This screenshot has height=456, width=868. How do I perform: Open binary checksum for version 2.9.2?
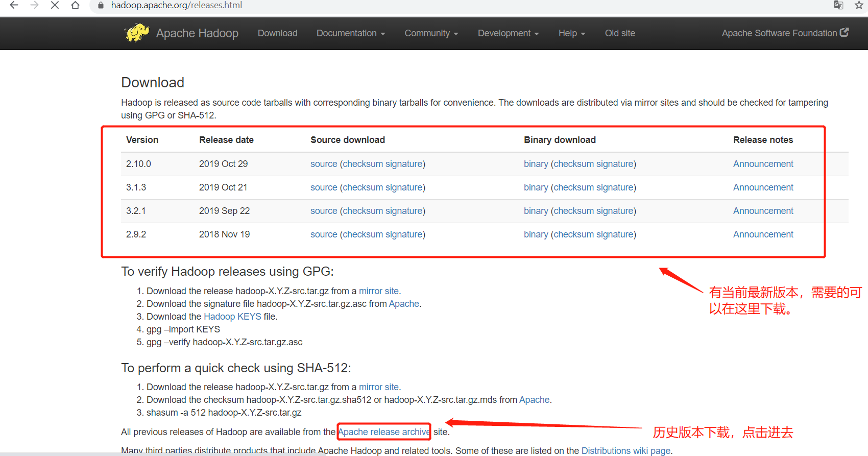pos(574,234)
